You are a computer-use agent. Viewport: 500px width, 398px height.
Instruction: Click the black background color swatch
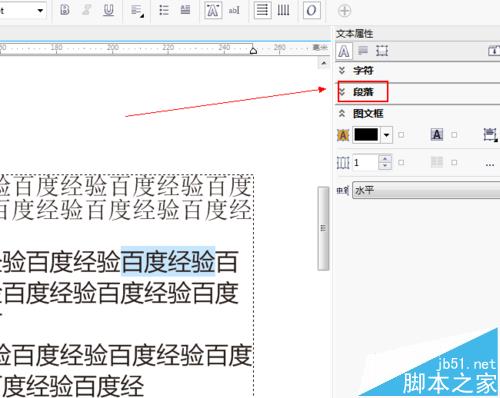pyautogui.click(x=366, y=135)
